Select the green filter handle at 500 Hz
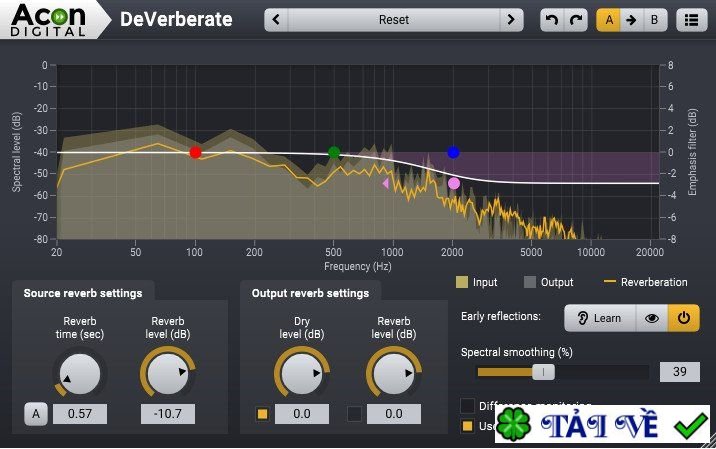 334,152
